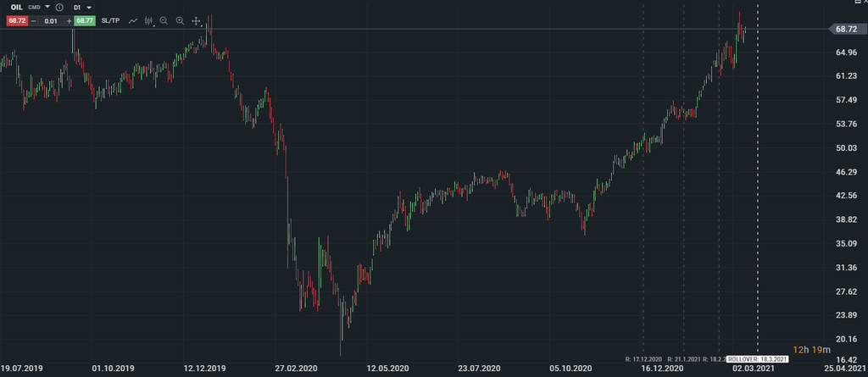Expand the OIL symbol selector dropdown
The width and height of the screenshot is (868, 377).
pos(47,7)
